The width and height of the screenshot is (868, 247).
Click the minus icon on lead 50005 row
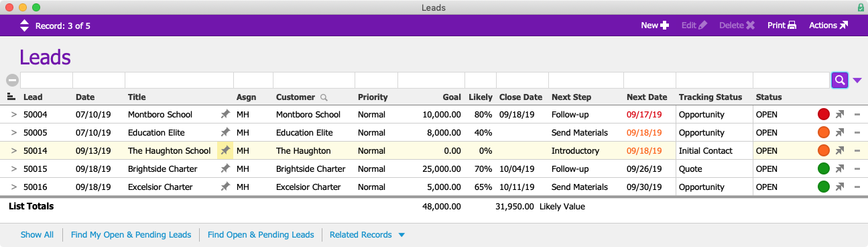point(857,133)
